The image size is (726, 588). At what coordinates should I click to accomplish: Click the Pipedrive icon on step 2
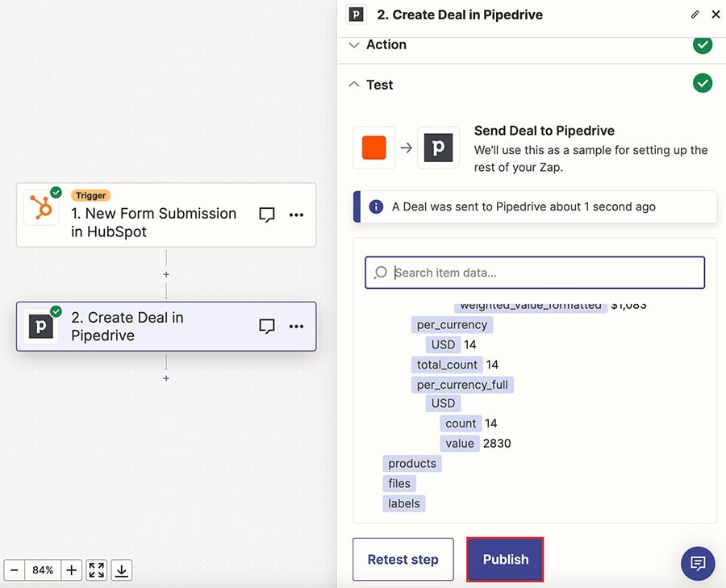(40, 326)
